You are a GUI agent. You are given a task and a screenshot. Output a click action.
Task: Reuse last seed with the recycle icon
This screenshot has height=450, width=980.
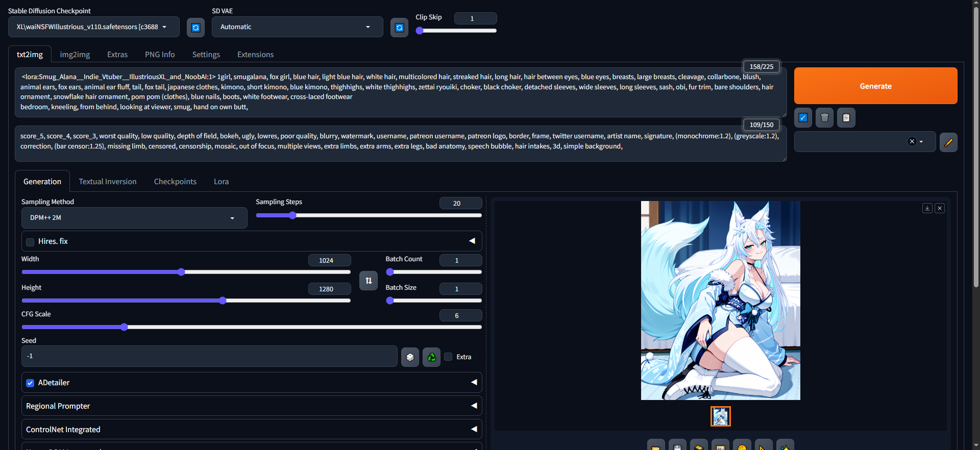(x=431, y=357)
